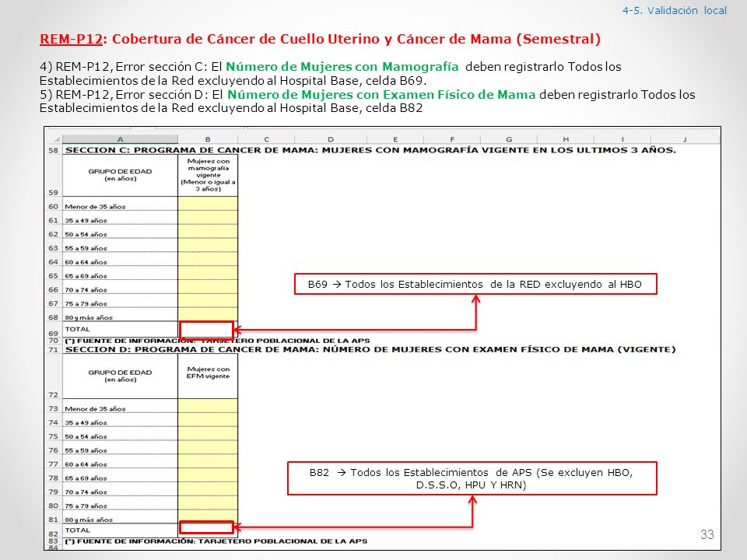The width and height of the screenshot is (747, 560).
Task: Click '60 a 64 años' in row 64
Action: (86, 262)
